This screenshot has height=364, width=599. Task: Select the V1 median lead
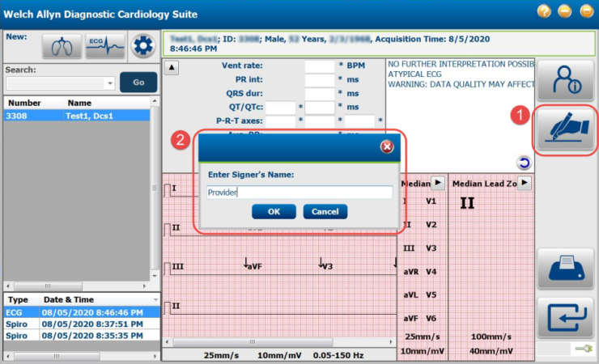tap(431, 201)
